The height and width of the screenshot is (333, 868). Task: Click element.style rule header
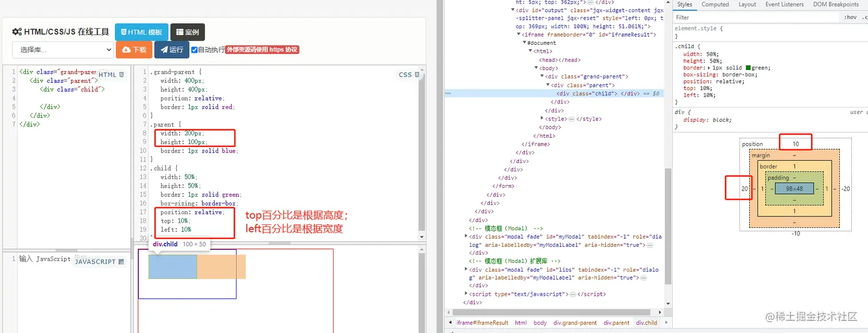(699, 28)
